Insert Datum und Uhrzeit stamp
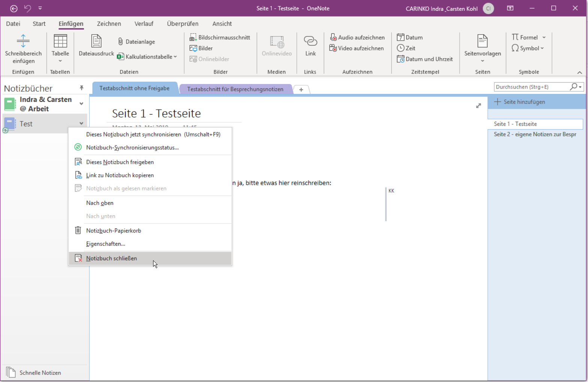This screenshot has height=382, width=588. pyautogui.click(x=425, y=59)
